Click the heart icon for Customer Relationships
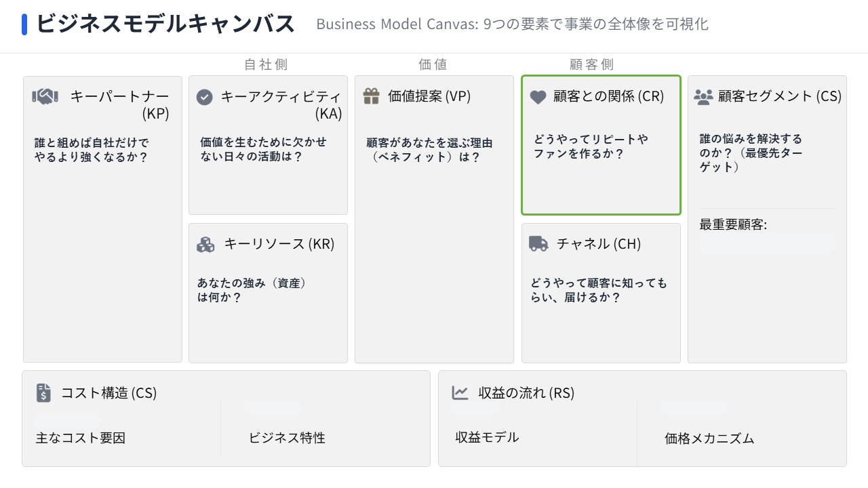This screenshot has height=488, width=868. 538,98
